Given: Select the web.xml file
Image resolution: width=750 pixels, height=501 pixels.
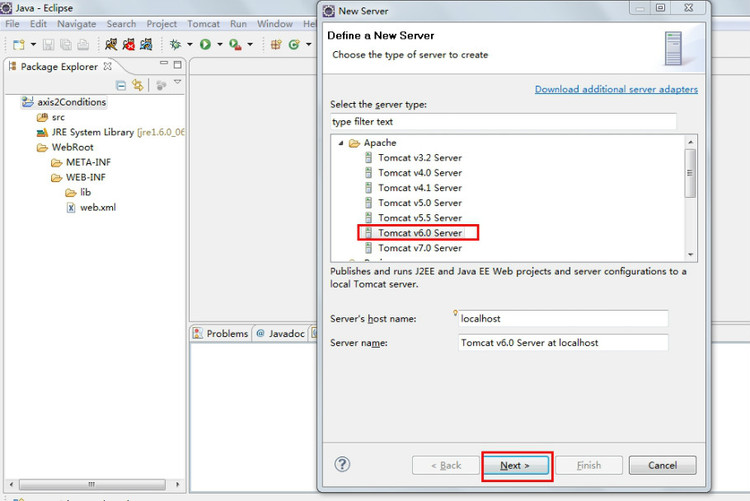Looking at the screenshot, I should pyautogui.click(x=91, y=207).
